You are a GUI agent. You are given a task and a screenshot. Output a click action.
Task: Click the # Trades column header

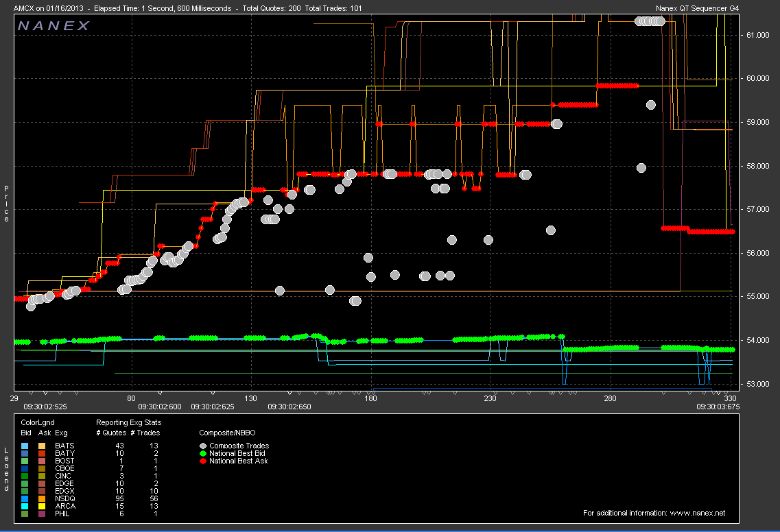click(145, 433)
